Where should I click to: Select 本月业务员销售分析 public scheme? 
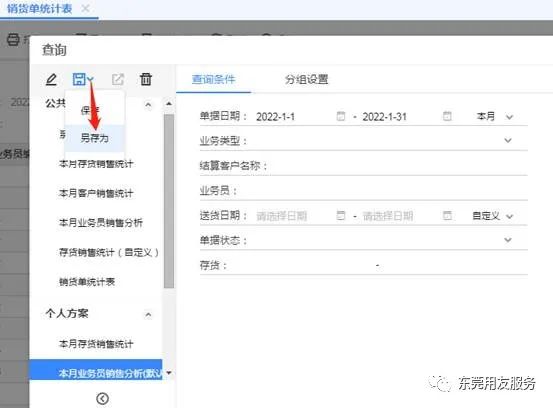[x=101, y=223]
